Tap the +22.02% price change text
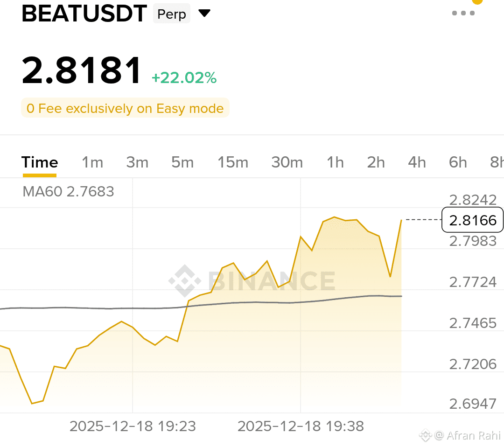The height and width of the screenshot is (447, 504). (x=184, y=78)
